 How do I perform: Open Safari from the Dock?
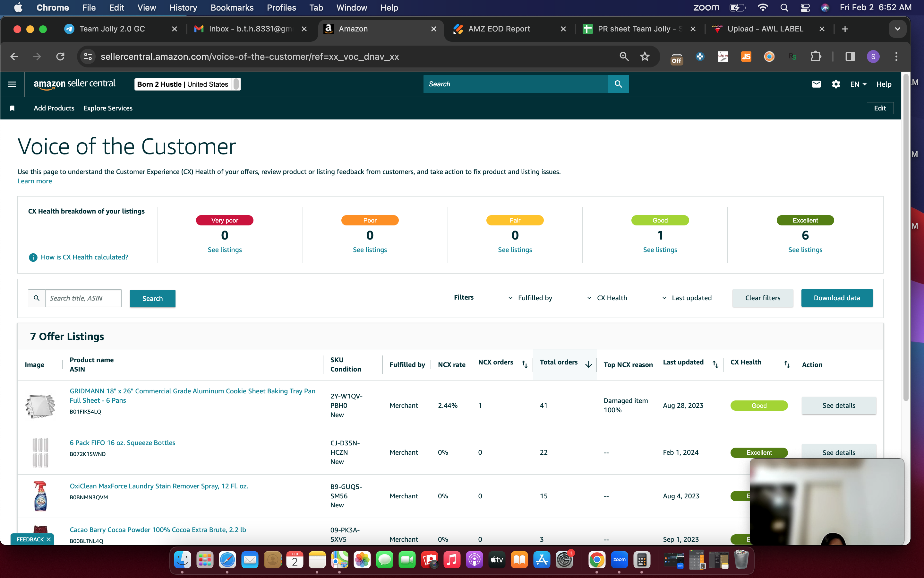[227, 560]
